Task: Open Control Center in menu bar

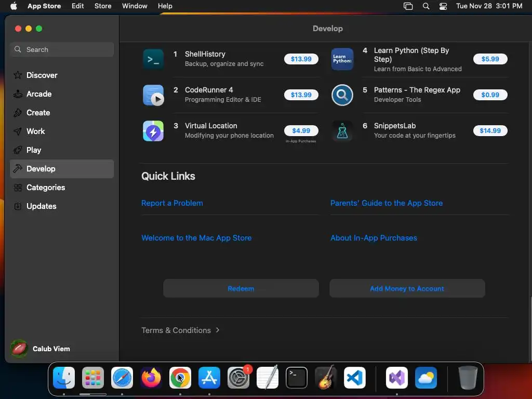Action: 443,6
